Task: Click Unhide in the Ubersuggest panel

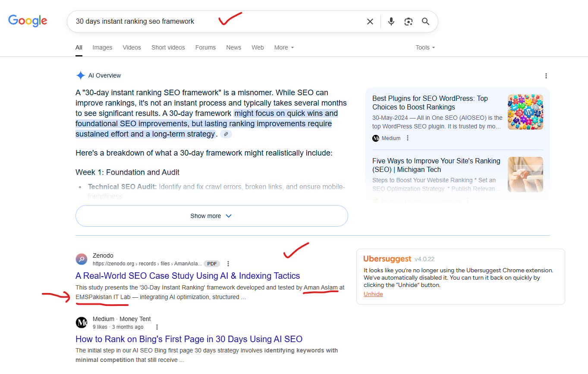Action: (373, 294)
